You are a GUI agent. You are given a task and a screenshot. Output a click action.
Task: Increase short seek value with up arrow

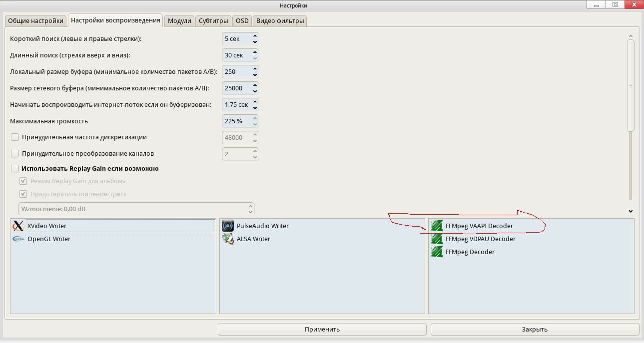255,35
